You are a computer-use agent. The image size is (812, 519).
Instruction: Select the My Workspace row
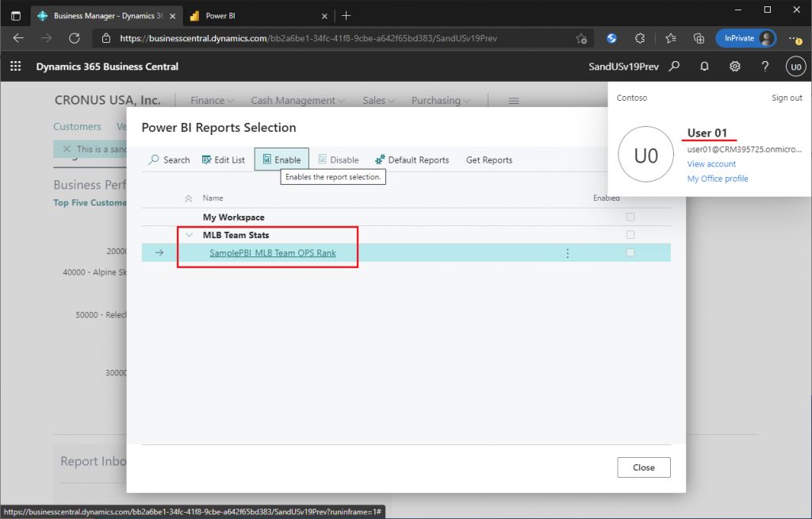406,217
